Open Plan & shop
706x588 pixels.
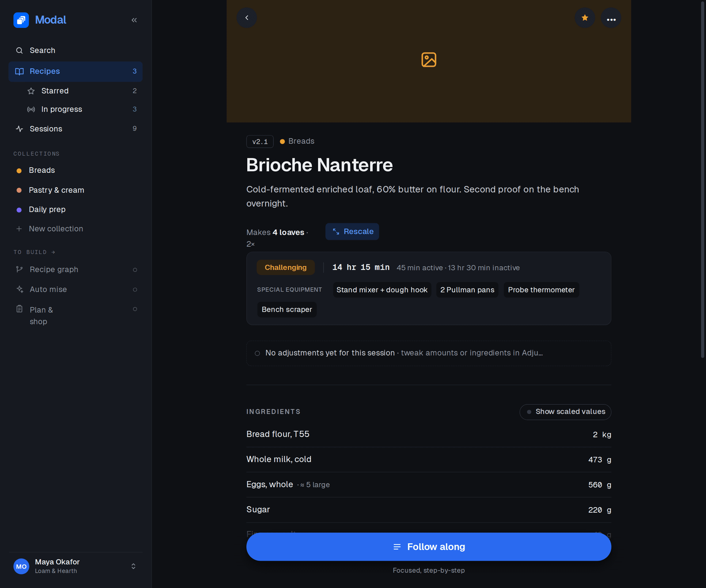pos(75,315)
